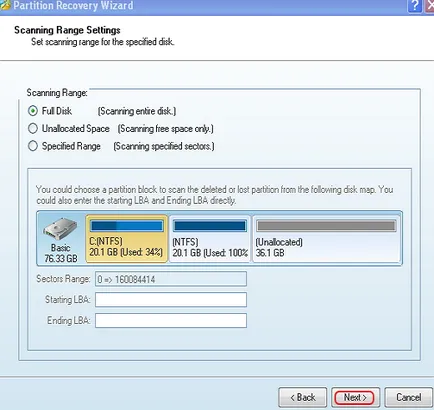
Task: Go back with the Back button
Action: [303, 397]
